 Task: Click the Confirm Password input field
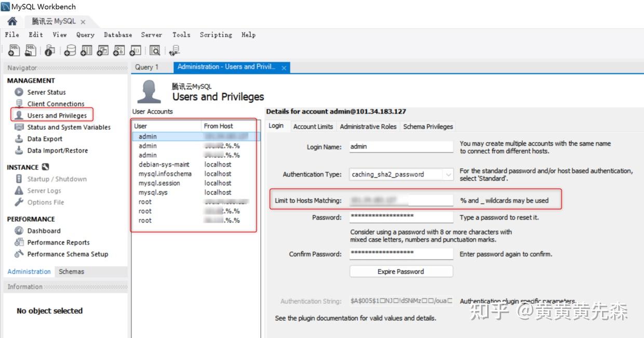(401, 254)
